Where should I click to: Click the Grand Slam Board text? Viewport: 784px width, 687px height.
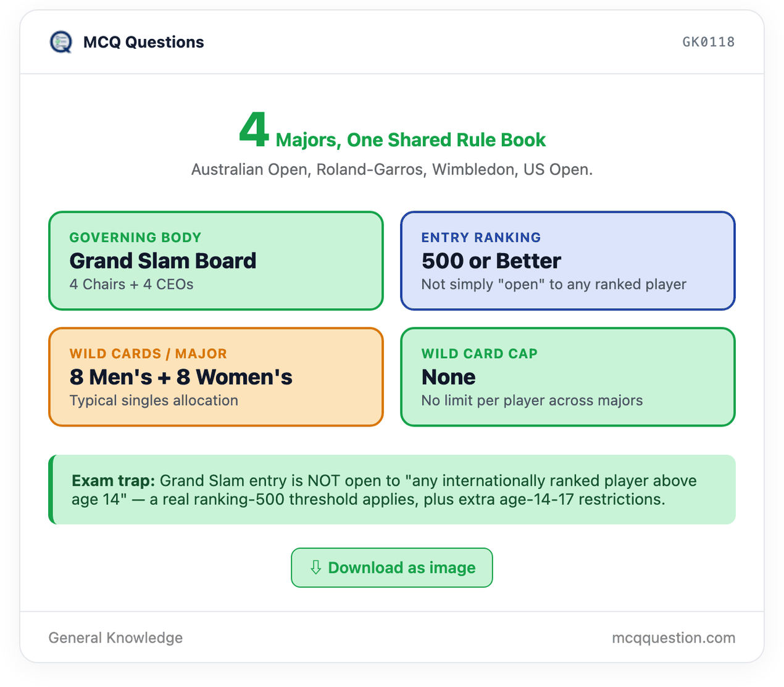click(163, 261)
